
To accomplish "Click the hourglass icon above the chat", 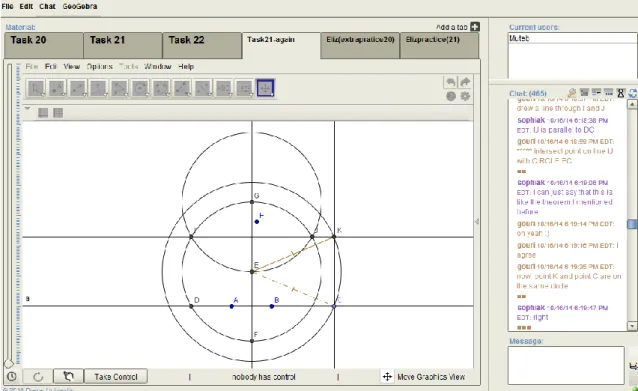I will (621, 93).
